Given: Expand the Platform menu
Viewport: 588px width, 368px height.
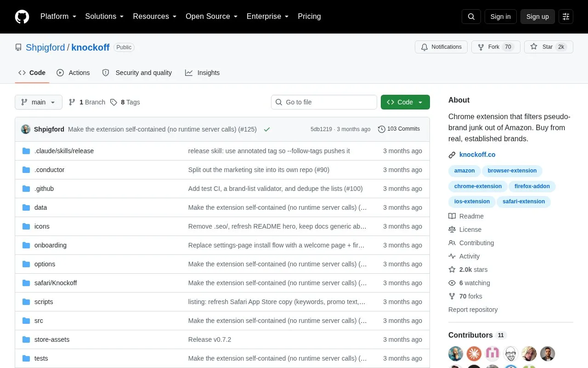Looking at the screenshot, I should 58,17.
